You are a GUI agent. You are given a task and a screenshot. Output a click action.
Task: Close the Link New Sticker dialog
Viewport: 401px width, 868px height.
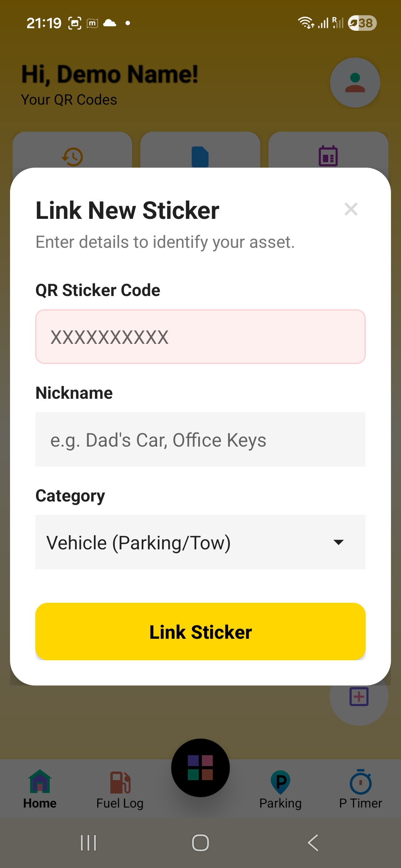(x=351, y=209)
